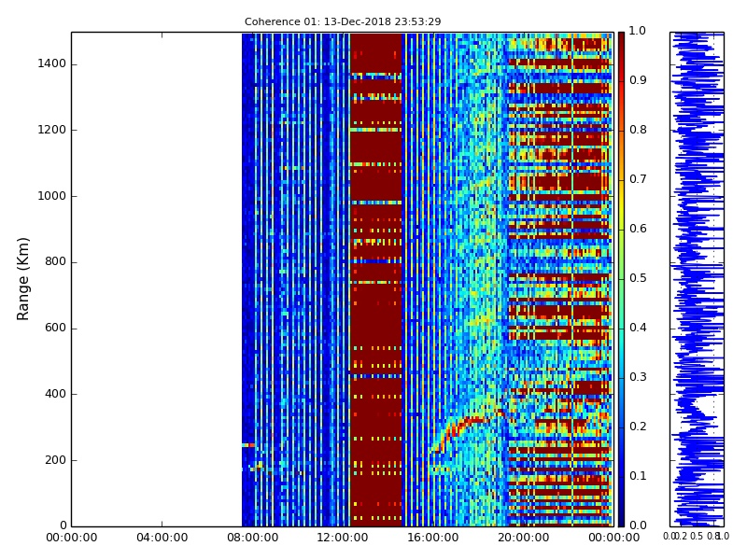This screenshot has height=560, width=747.
Task: Click the 0.1 colorbar label
Action: 638,476
